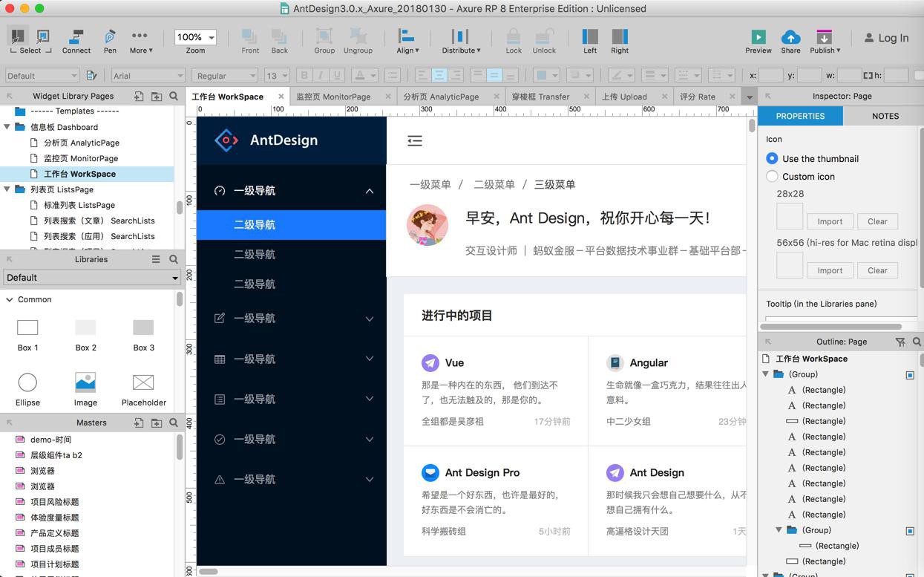Toggle the Left panel view

pyautogui.click(x=590, y=41)
